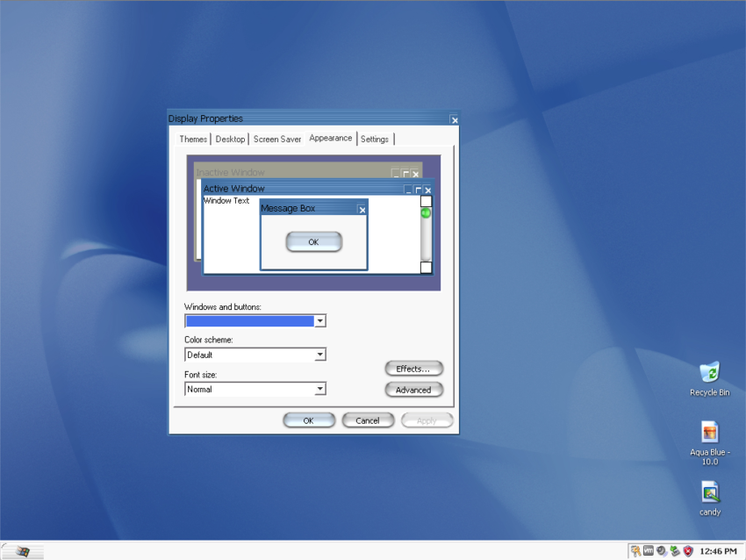Click the appearance preview pane
This screenshot has height=560, width=746.
tap(313, 223)
